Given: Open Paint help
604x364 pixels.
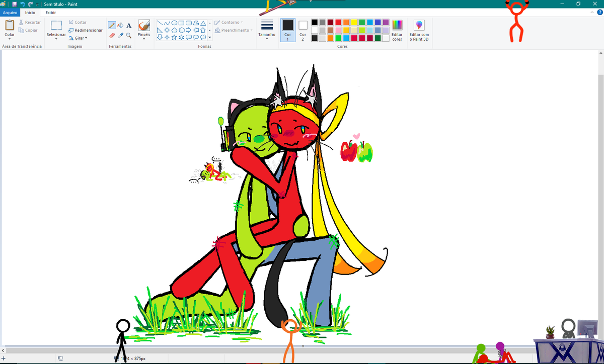Looking at the screenshot, I should pos(600,12).
